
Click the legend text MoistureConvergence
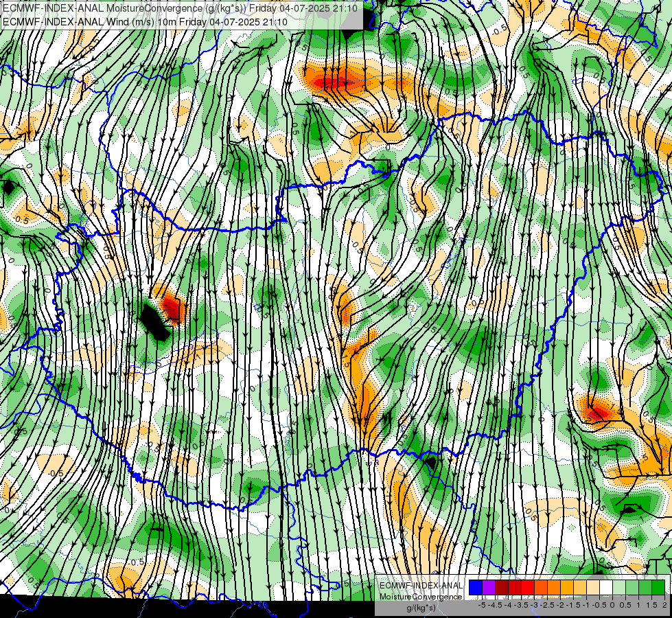coord(421,597)
